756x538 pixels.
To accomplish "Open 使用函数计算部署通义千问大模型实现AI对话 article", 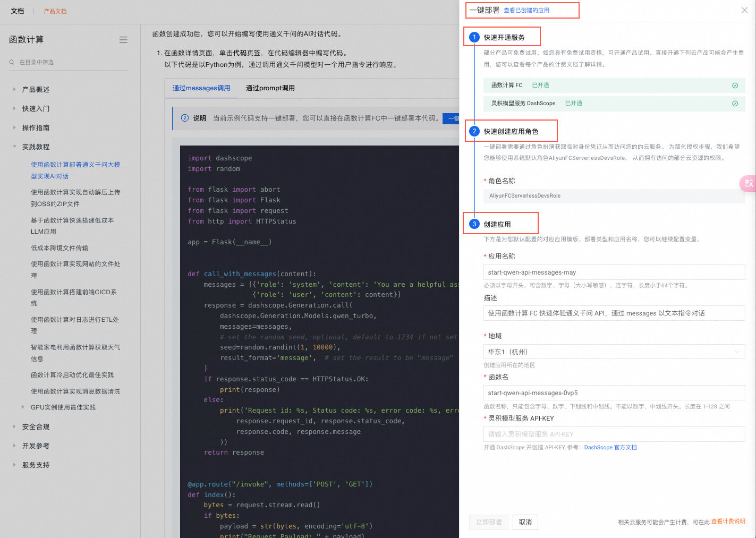I will coord(75,170).
